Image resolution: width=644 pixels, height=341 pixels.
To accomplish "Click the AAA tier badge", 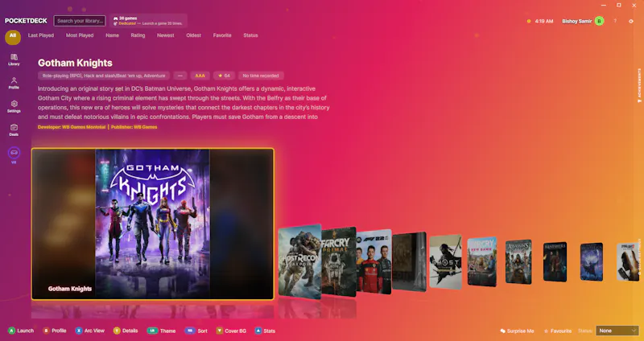I will 200,76.
